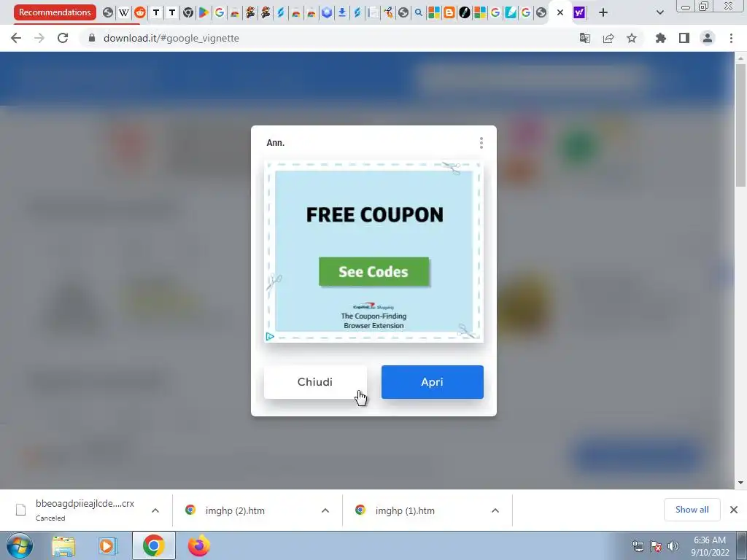Open the side panel icon
747x560 pixels.
684,38
